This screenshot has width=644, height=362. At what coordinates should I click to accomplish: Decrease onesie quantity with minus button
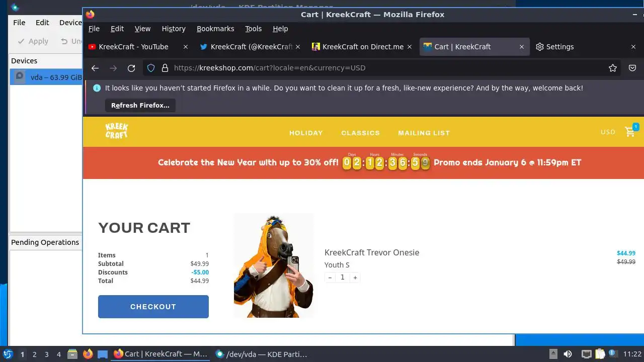coord(330,278)
